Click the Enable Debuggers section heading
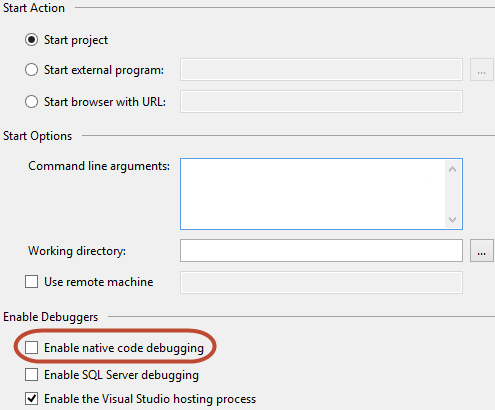Image resolution: width=495 pixels, height=410 pixels. [x=51, y=317]
